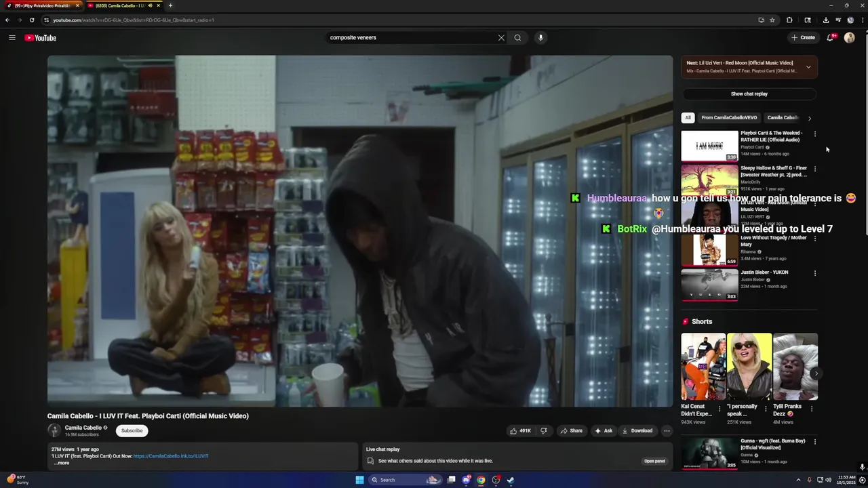Open Steam from the taskbar
The image size is (868, 488).
(x=511, y=480)
